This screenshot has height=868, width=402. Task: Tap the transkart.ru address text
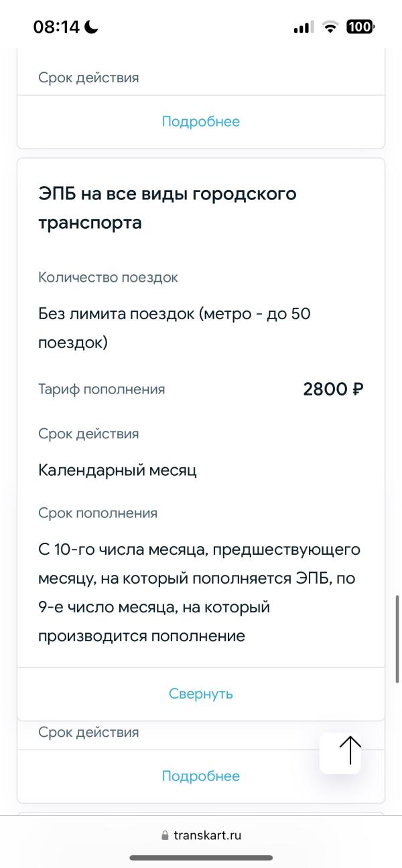pyautogui.click(x=207, y=835)
